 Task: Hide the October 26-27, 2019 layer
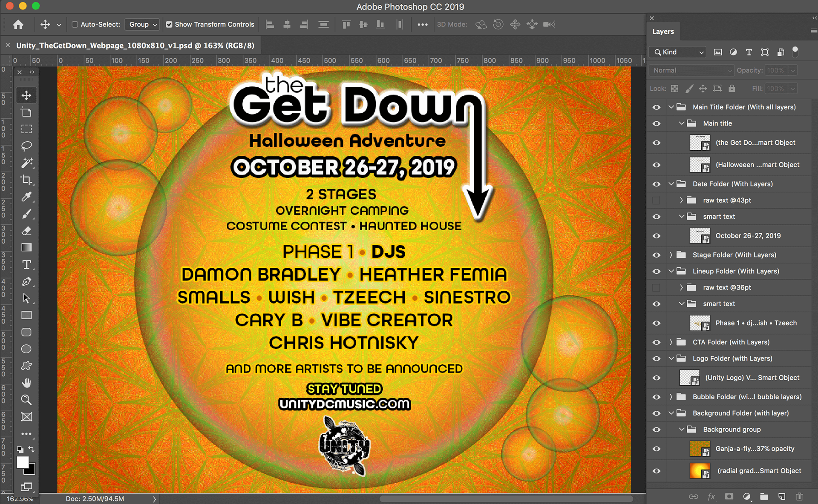click(657, 236)
